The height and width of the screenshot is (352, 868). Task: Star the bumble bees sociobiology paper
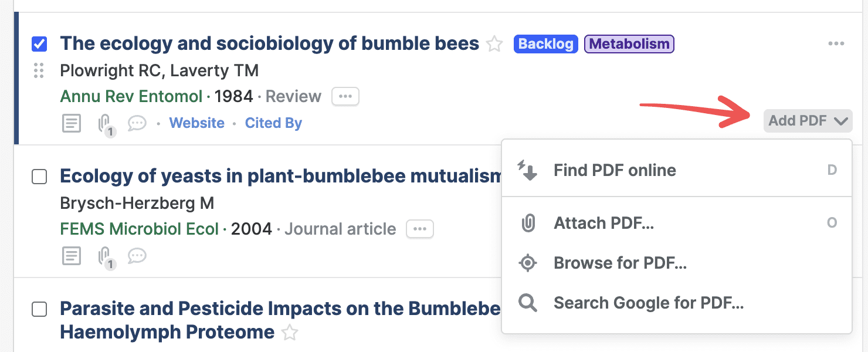point(495,44)
